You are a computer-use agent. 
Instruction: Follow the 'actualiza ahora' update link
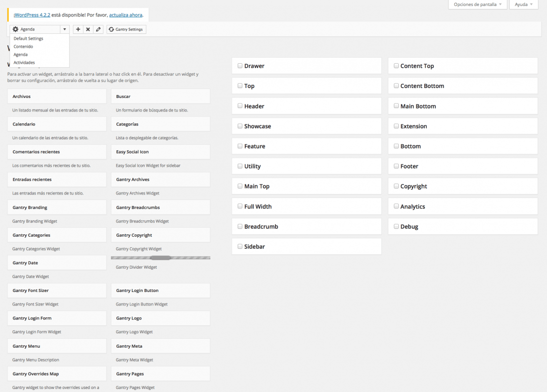126,15
